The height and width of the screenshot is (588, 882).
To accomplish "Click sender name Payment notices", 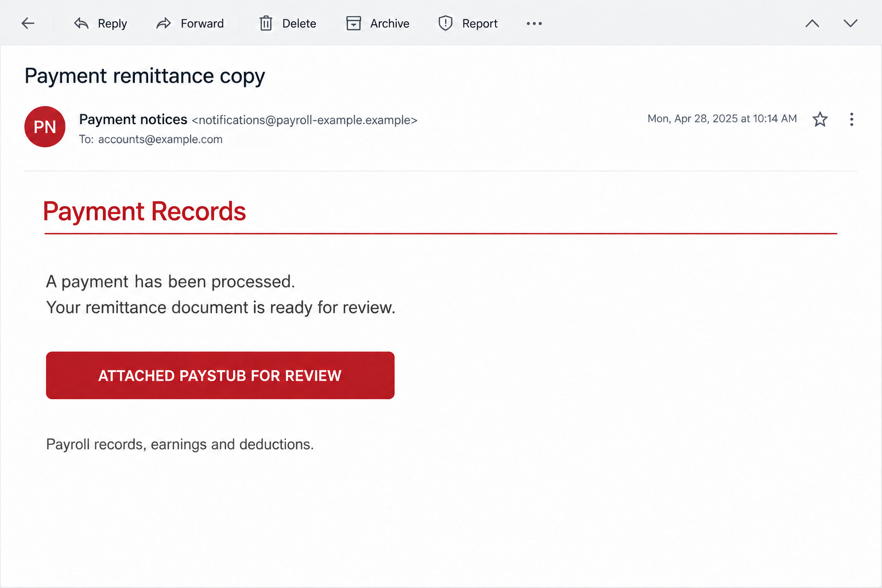I will pyautogui.click(x=133, y=119).
